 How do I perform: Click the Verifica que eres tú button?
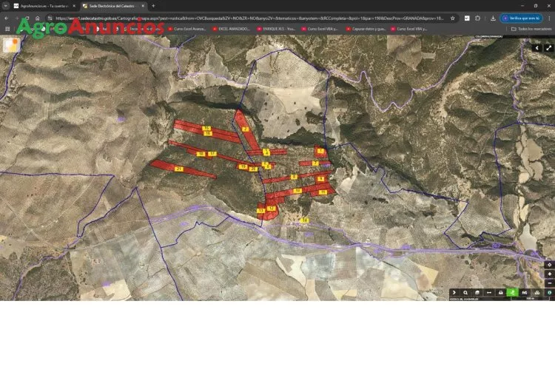click(x=525, y=18)
